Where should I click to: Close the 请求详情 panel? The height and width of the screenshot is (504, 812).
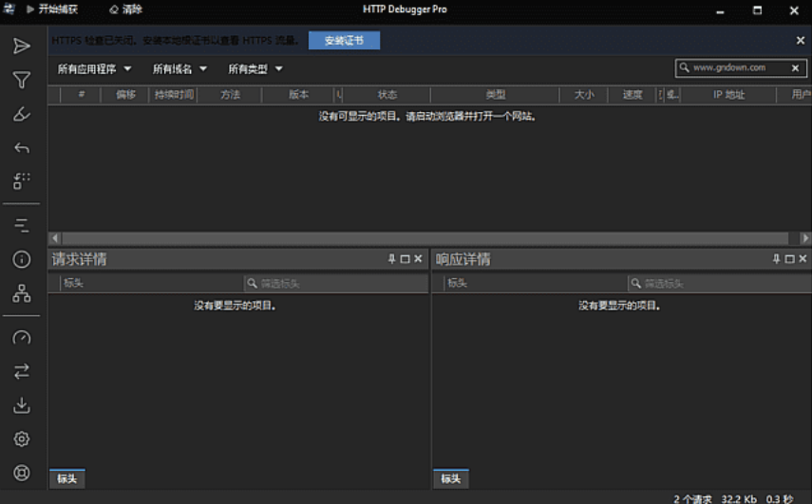[418, 259]
